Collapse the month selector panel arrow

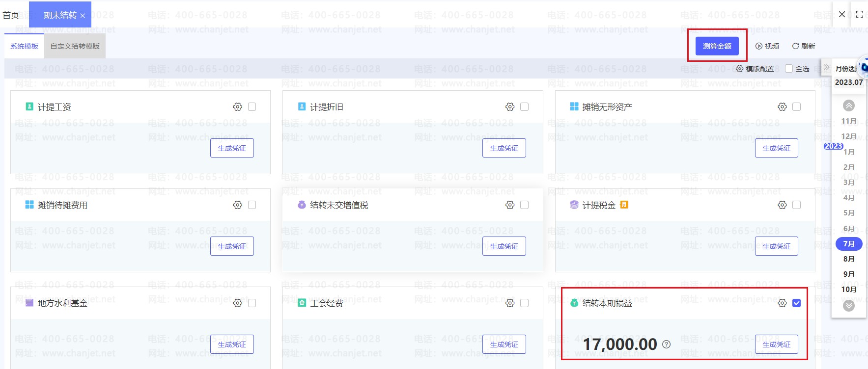826,68
